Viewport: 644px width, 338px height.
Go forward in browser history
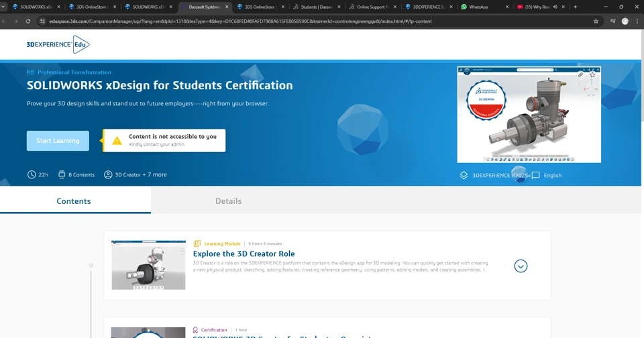pyautogui.click(x=15, y=21)
